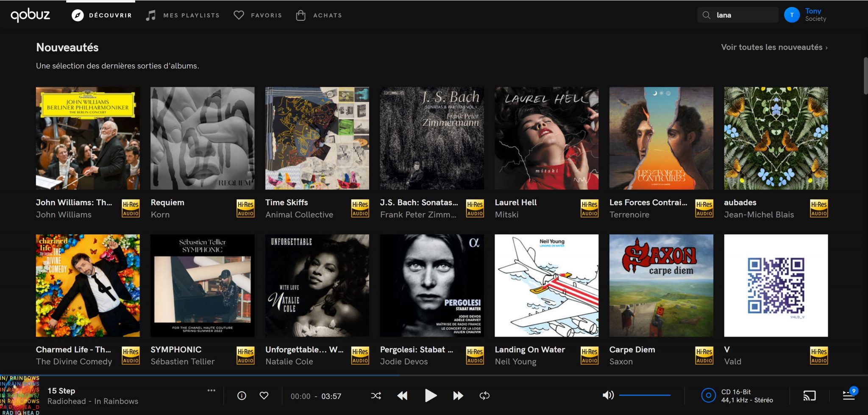Play the current track

pos(431,396)
